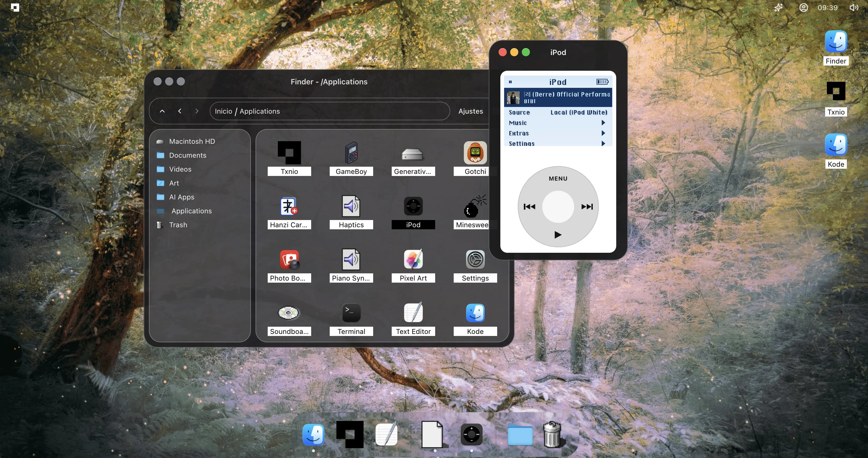868x458 pixels.
Task: Click the Finder path field Inicio / Applications
Action: (329, 111)
